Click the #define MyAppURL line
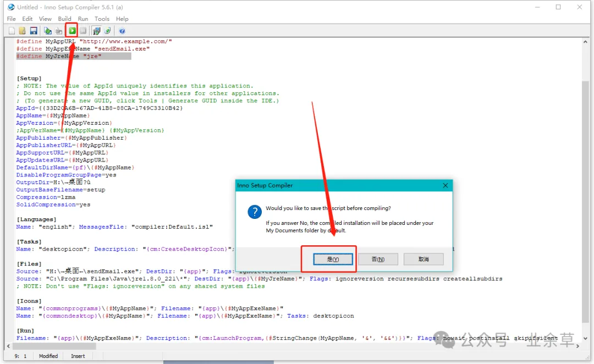This screenshot has height=364, width=594. pyautogui.click(x=94, y=41)
